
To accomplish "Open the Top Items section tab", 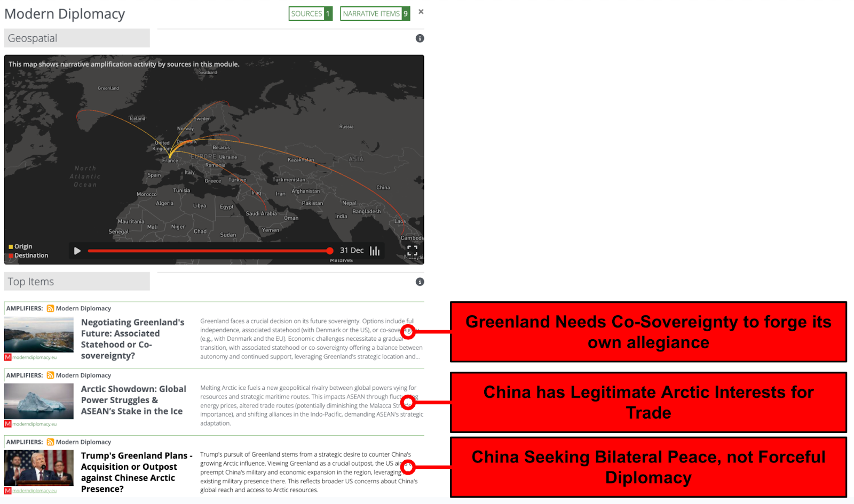I will pyautogui.click(x=77, y=282).
